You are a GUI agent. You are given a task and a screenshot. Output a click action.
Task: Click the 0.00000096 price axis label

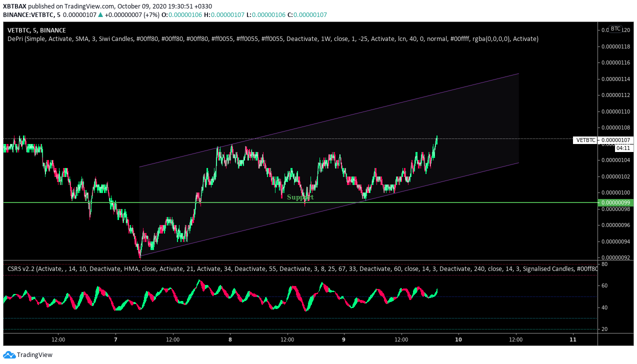[616, 225]
